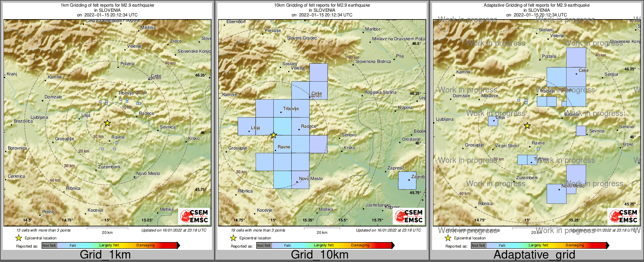
Task: Click the 'Updated on' timestamp under the 10km map
Action: pyautogui.click(x=388, y=230)
